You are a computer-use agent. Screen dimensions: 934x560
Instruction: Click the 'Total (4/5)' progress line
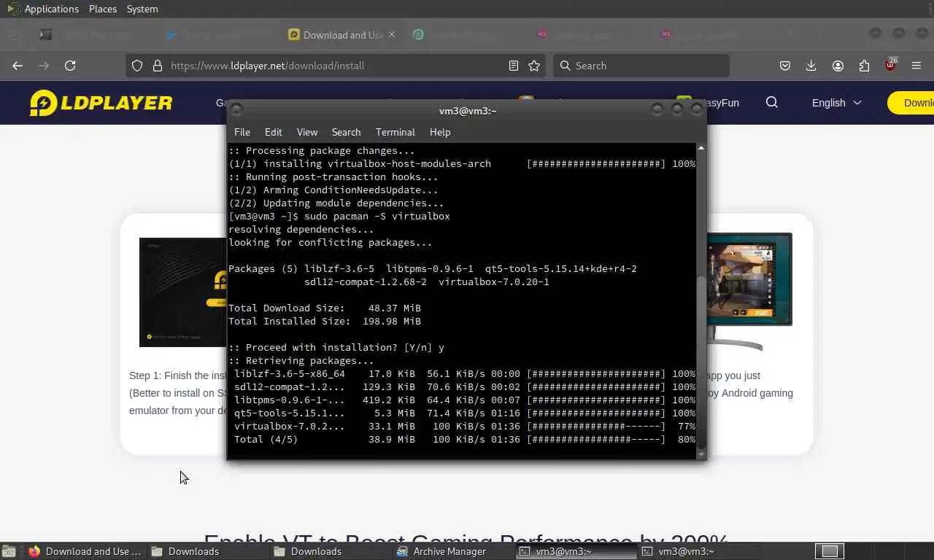[x=464, y=439]
